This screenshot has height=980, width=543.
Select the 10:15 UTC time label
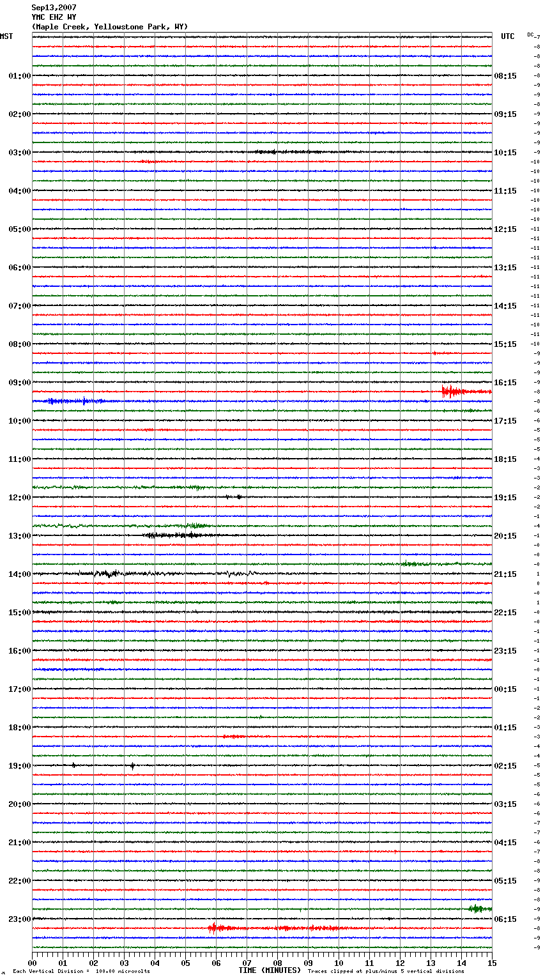point(505,153)
